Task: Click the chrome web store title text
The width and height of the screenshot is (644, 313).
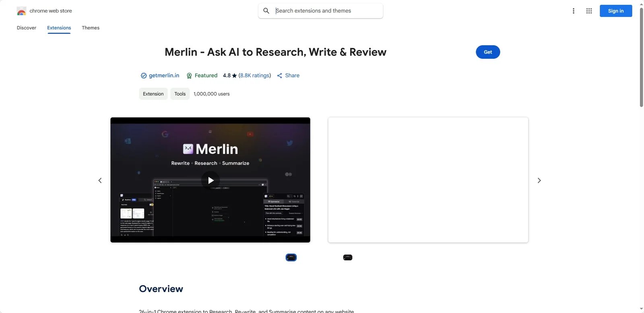Action: pyautogui.click(x=51, y=11)
